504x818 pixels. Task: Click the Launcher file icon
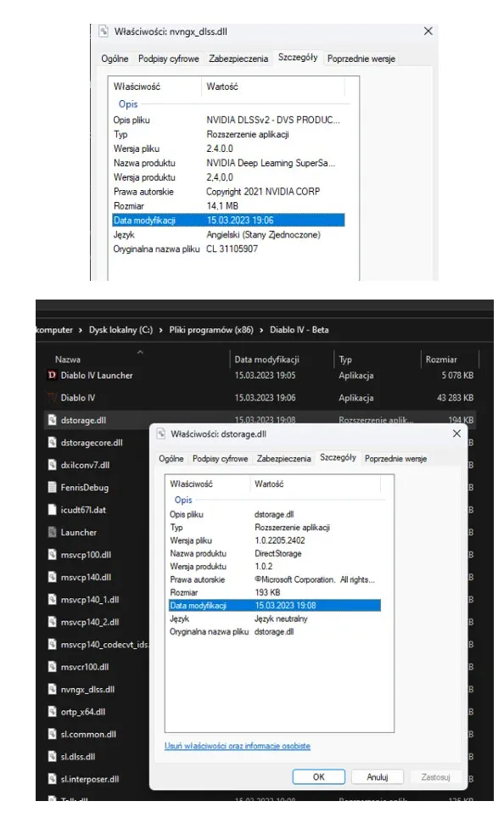click(x=52, y=532)
